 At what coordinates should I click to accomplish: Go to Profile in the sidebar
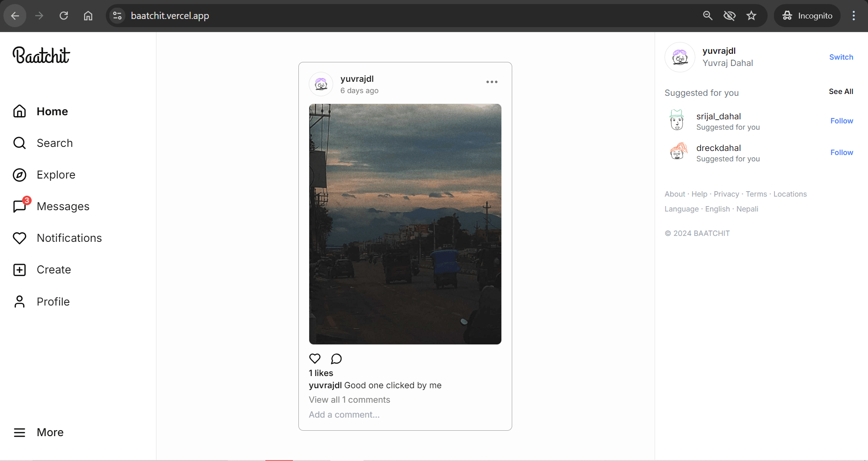coord(41,301)
